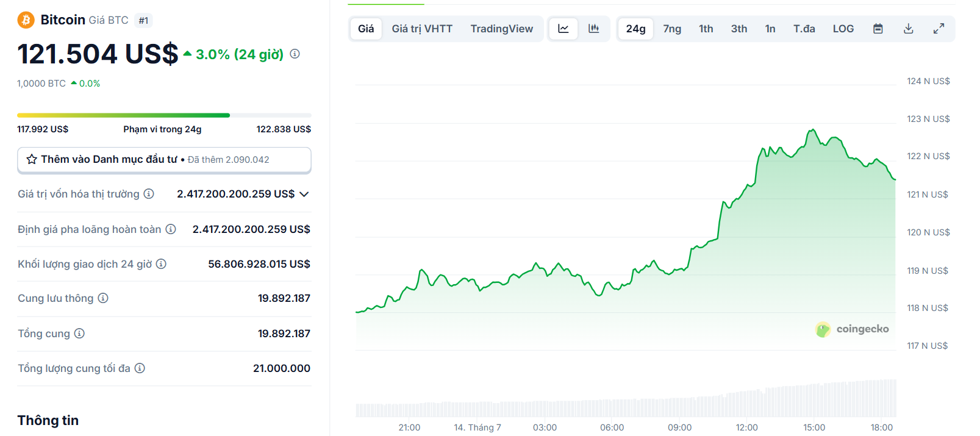Select the Giá chart tab

(x=366, y=29)
